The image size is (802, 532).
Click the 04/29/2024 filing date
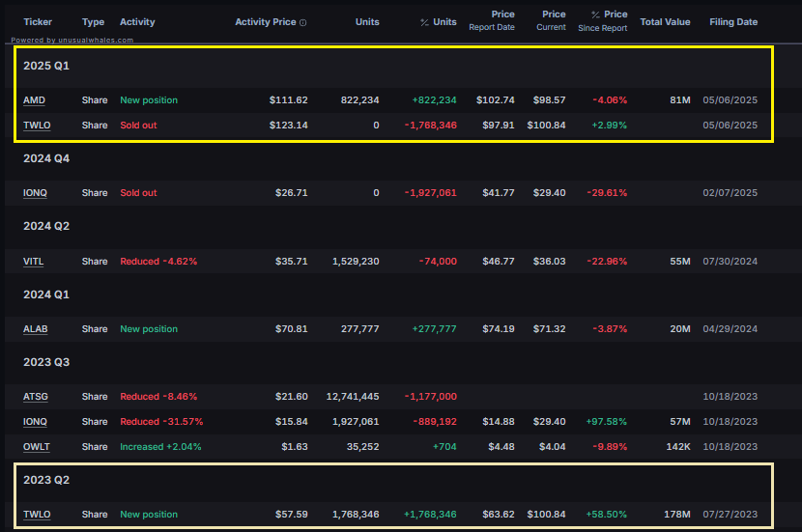tap(730, 328)
